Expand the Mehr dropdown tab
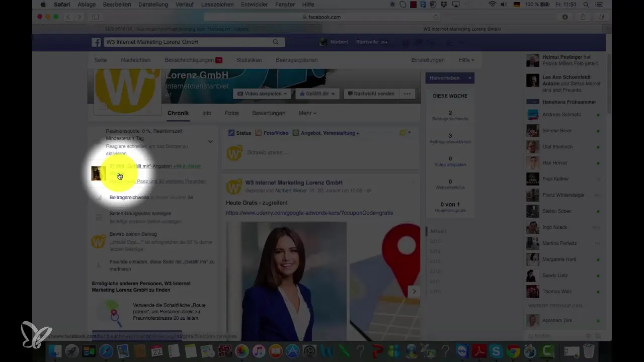This screenshot has height=362, width=644. (x=307, y=113)
